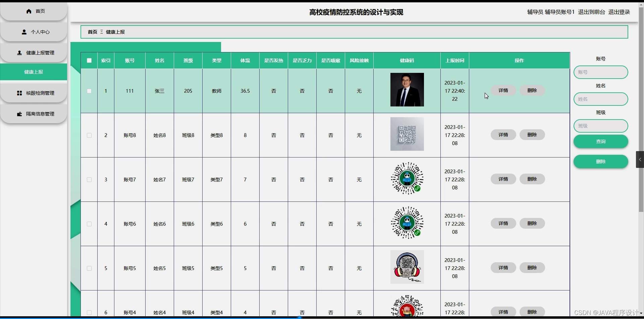Viewport: 644px width, 319px height.
Task: Click 首页 in the breadcrumb
Action: coord(93,32)
